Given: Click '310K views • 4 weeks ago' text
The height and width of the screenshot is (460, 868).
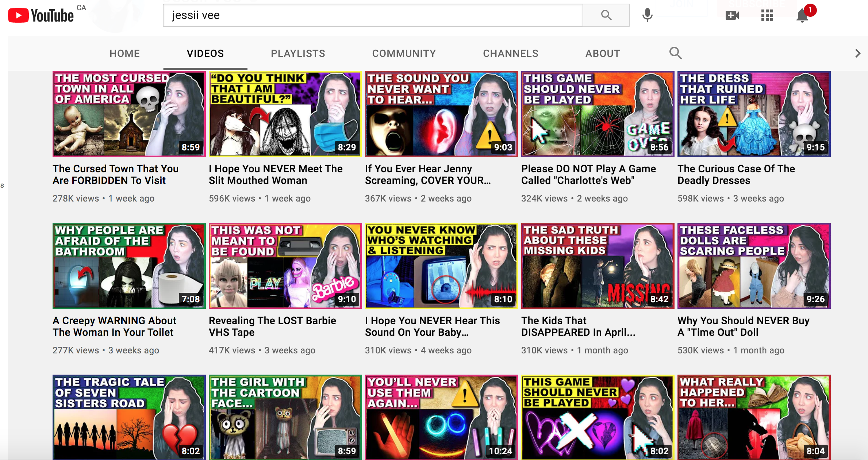Looking at the screenshot, I should pyautogui.click(x=418, y=350).
